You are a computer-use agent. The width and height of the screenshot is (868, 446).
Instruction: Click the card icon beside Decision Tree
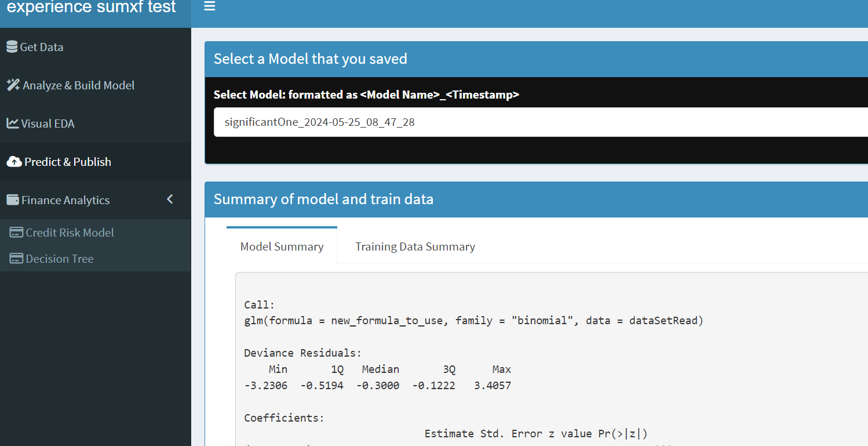tap(16, 259)
